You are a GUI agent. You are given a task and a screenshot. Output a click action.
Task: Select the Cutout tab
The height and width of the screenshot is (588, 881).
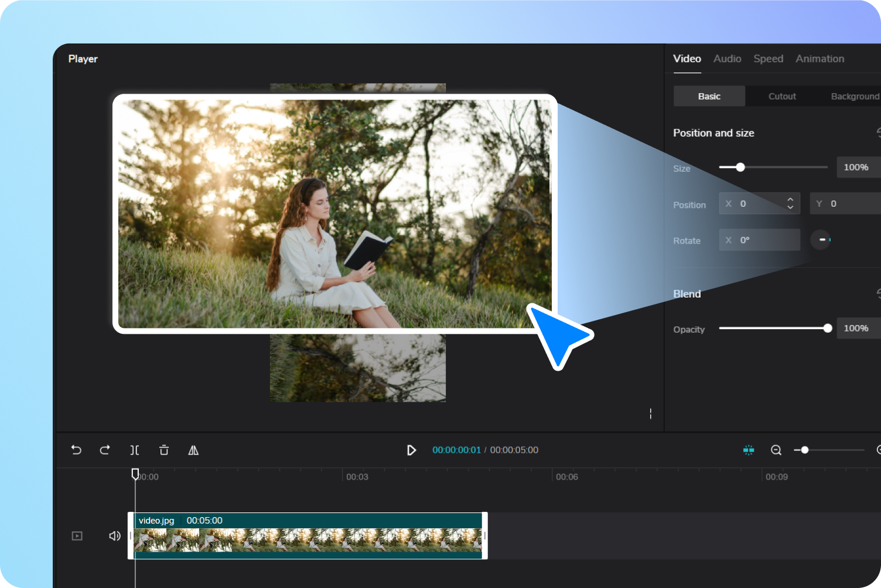tap(782, 95)
